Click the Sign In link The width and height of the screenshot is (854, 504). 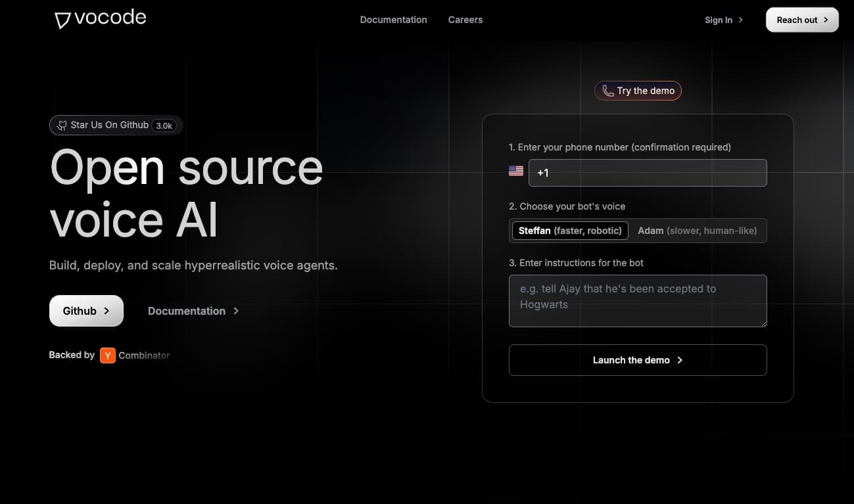[x=724, y=20]
